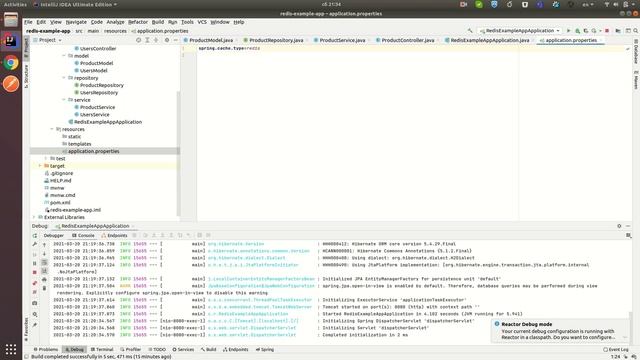Collapse the repository folder
The width and height of the screenshot is (640, 360).
(x=64, y=78)
